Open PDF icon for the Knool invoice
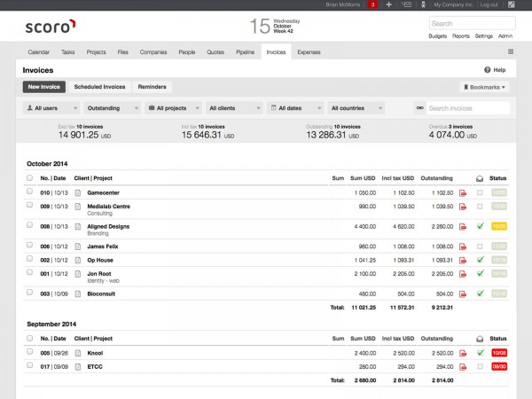Image resolution: width=532 pixels, height=399 pixels. [462, 352]
